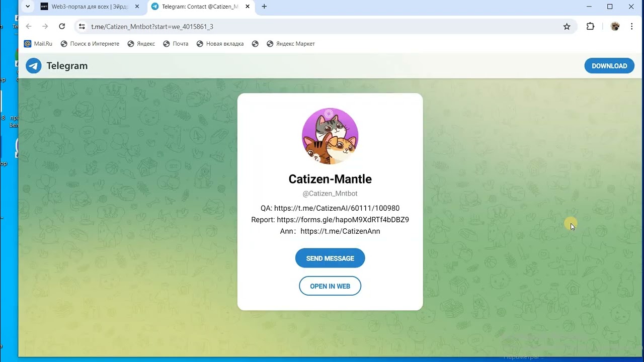Click the Catizen cats avatar image
Image resolution: width=644 pixels, height=362 pixels.
pyautogui.click(x=330, y=136)
